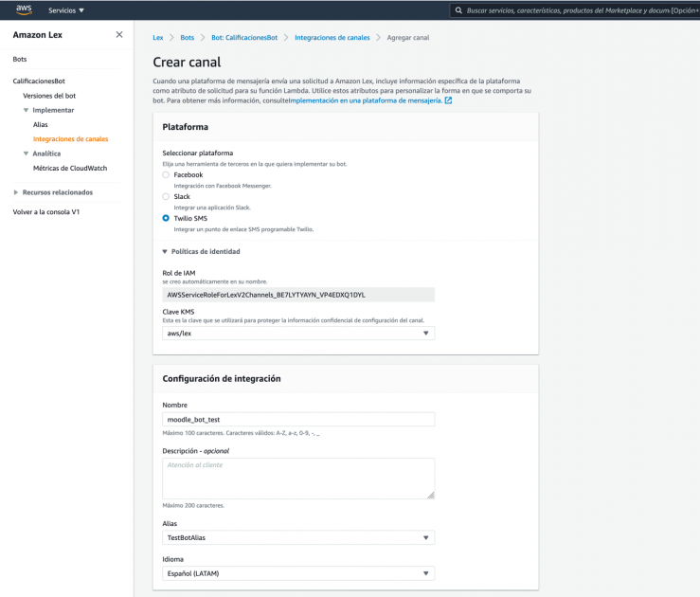
Task: Collapse Políticas de identidad section
Action: (165, 252)
